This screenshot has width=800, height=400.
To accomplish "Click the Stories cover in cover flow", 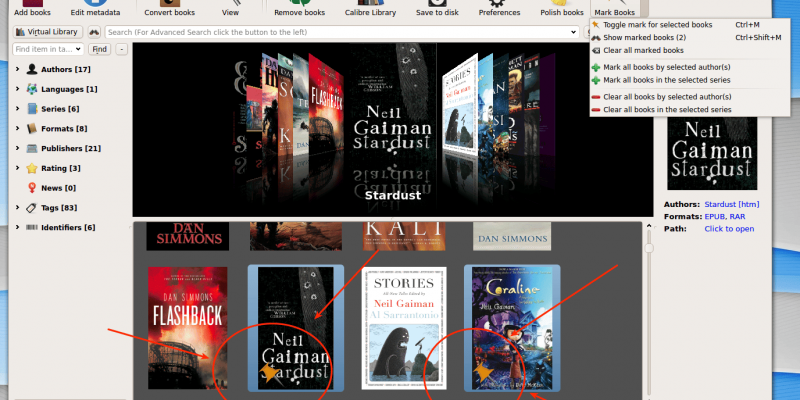I will [460, 102].
